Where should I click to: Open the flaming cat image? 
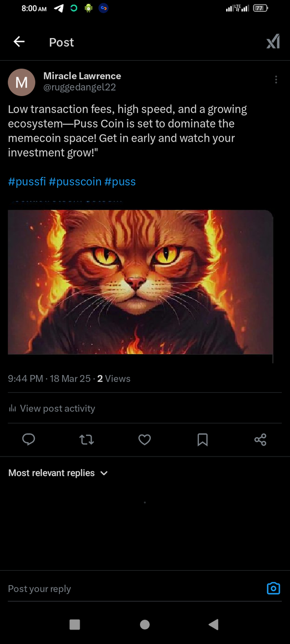140,282
